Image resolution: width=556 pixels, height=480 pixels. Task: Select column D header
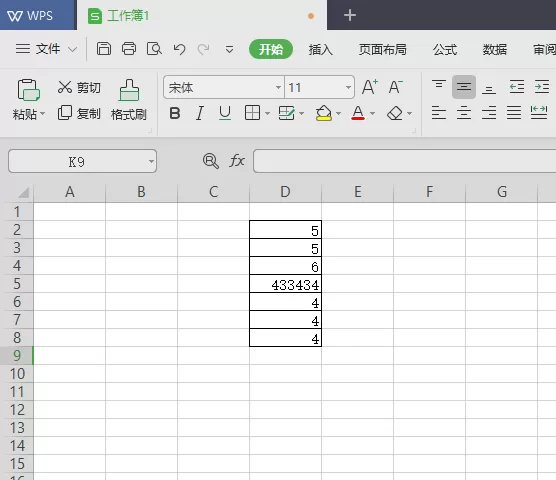285,192
